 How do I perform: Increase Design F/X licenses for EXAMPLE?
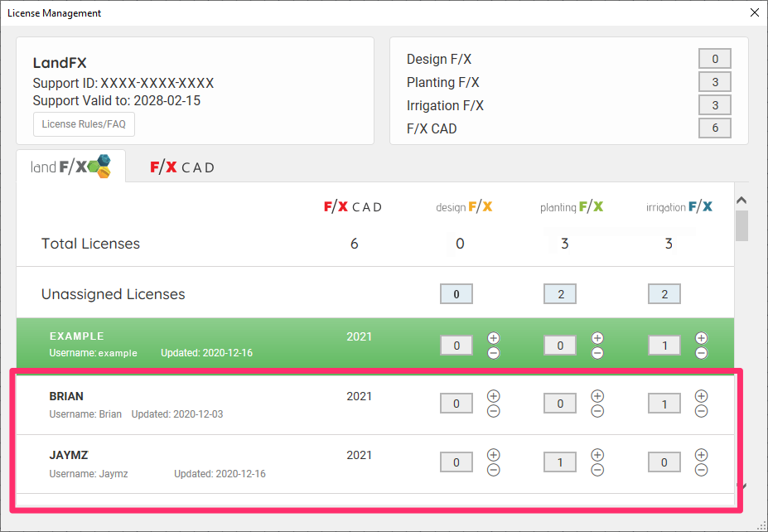pyautogui.click(x=493, y=337)
